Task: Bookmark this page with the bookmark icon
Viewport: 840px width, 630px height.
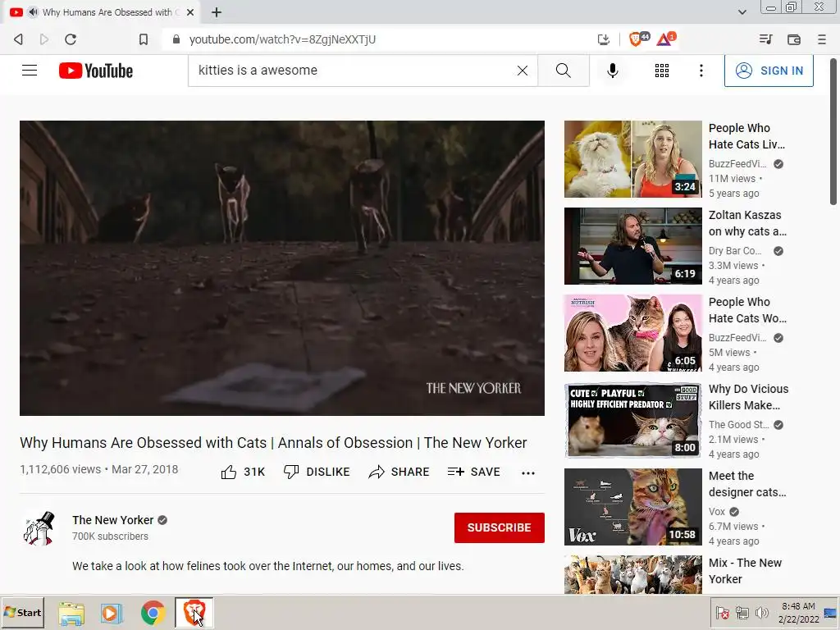Action: point(144,39)
